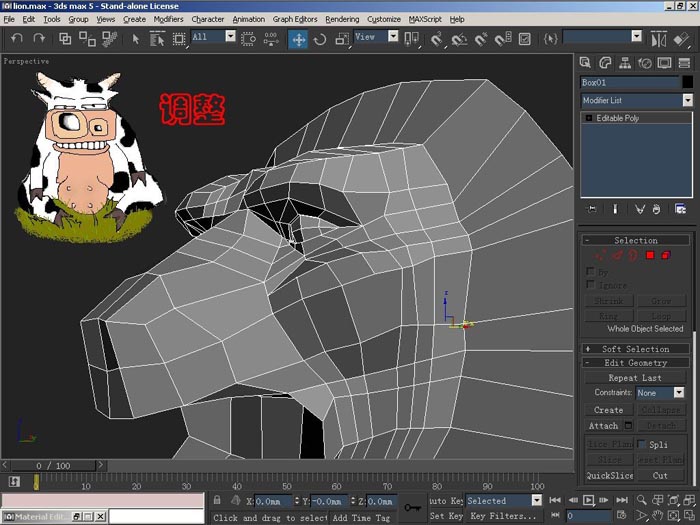Select Polygon sub-object level icon

650,255
